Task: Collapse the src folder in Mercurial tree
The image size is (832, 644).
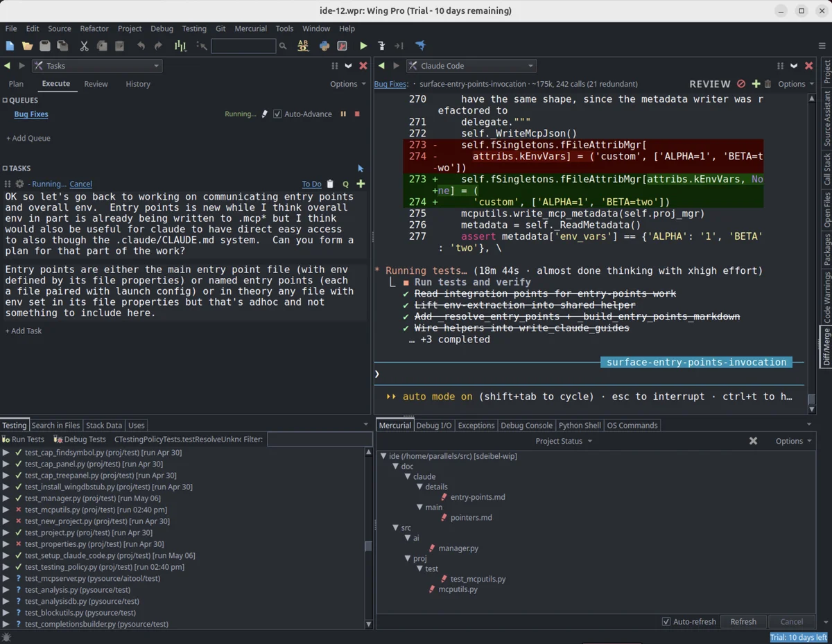Action: point(395,528)
